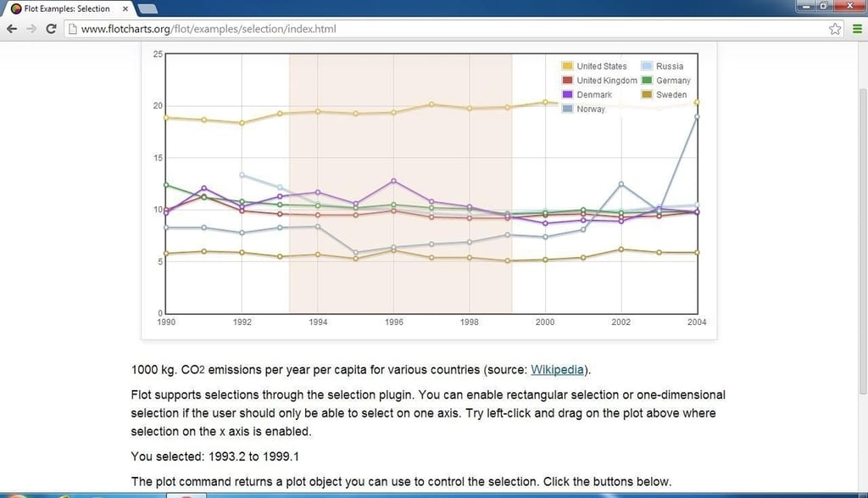Click the '2000' x-axis label

point(545,322)
